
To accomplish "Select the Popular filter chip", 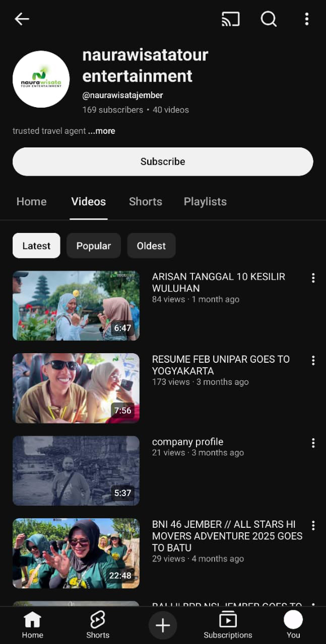I will (93, 246).
